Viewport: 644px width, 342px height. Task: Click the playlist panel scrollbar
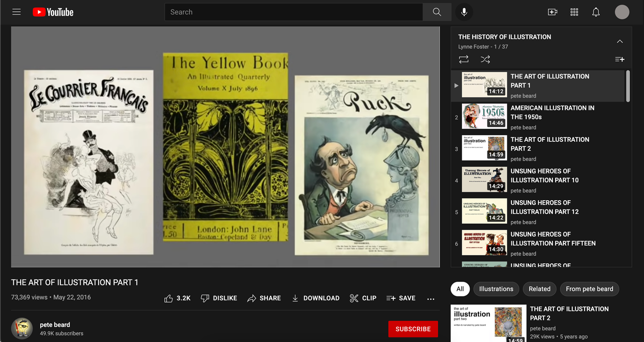[x=627, y=86]
